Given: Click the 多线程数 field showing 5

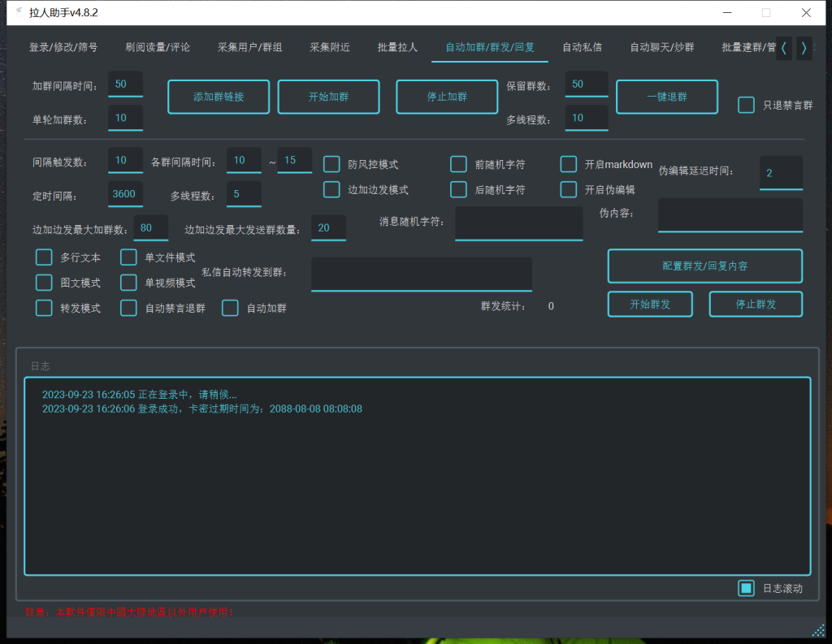Looking at the screenshot, I should (244, 194).
